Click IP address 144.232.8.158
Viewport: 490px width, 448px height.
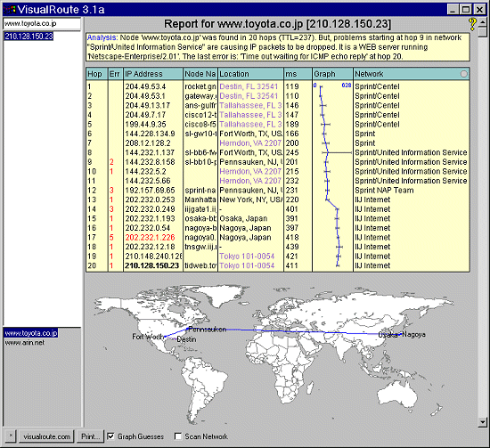[x=150, y=162]
